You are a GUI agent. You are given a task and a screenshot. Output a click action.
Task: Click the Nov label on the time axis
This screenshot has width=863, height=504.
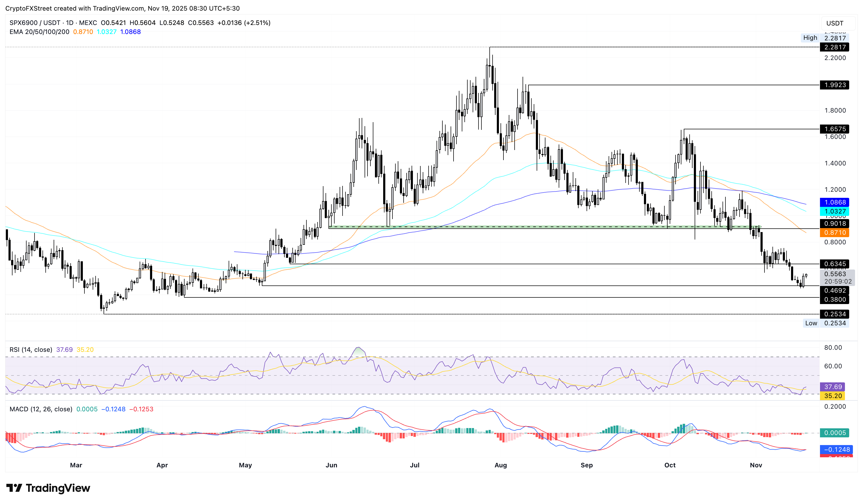pyautogui.click(x=757, y=465)
